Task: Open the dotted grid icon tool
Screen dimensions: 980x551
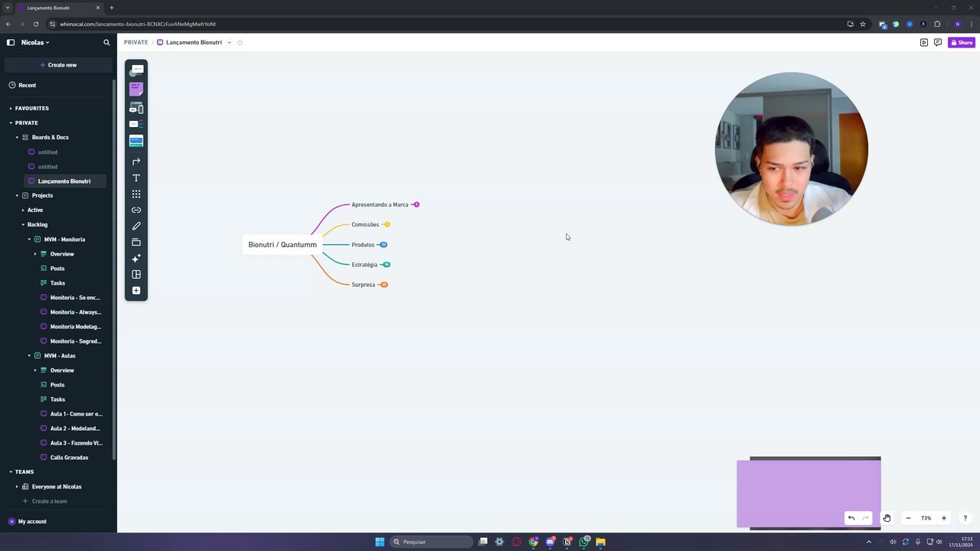Action: [x=136, y=194]
